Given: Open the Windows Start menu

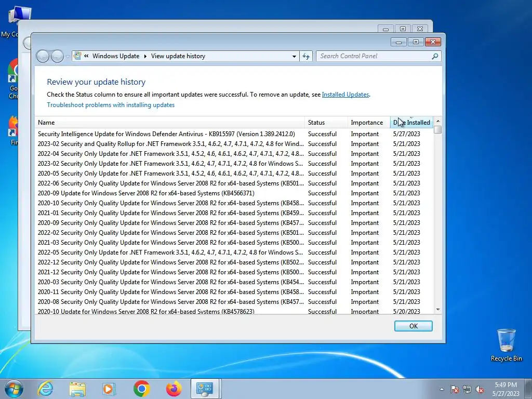Looking at the screenshot, I should pyautogui.click(x=14, y=389).
